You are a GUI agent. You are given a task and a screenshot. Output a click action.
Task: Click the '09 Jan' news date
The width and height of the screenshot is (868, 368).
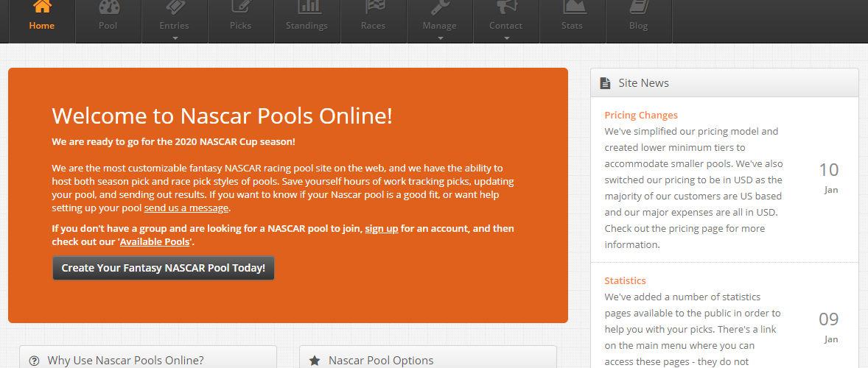(x=829, y=327)
